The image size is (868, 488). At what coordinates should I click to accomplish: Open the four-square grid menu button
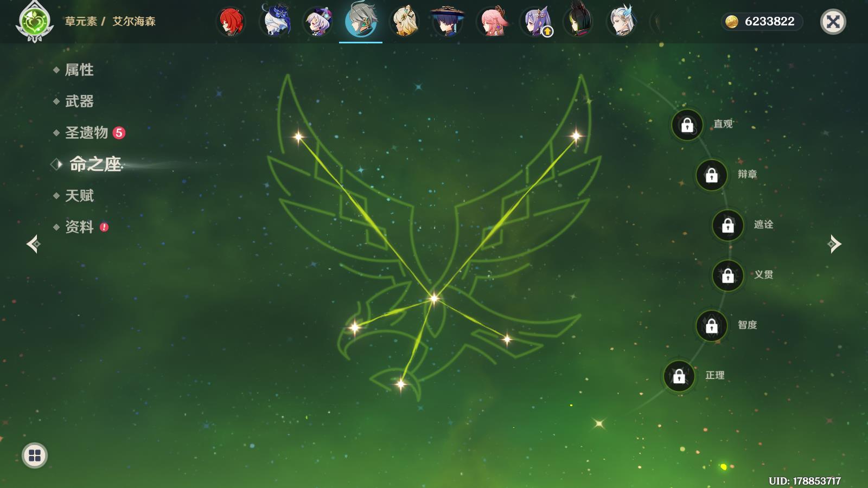pyautogui.click(x=35, y=455)
